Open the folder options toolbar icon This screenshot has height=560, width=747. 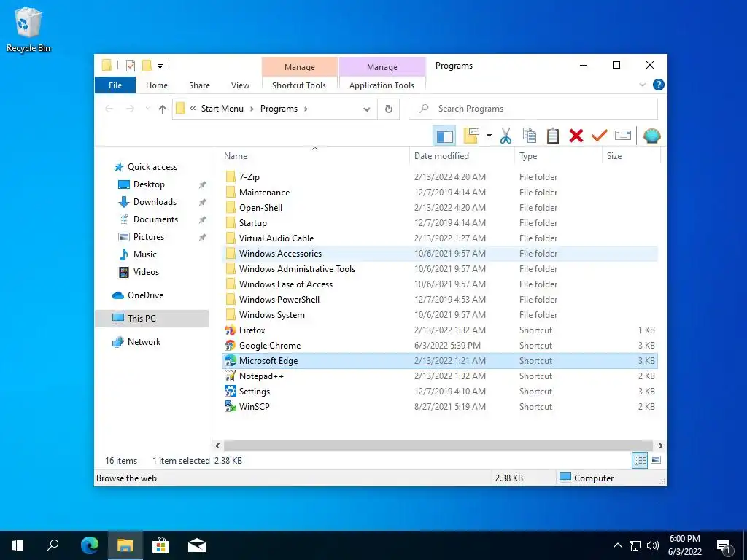point(471,136)
